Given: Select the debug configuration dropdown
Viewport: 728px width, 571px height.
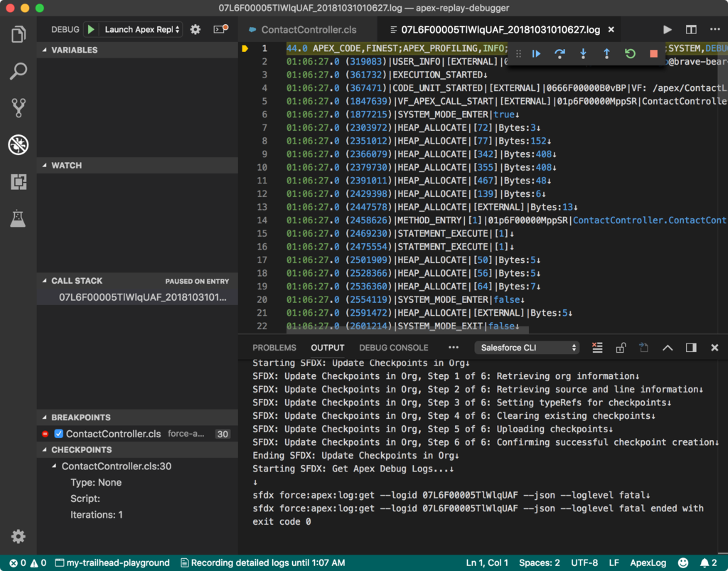Looking at the screenshot, I should 141,30.
